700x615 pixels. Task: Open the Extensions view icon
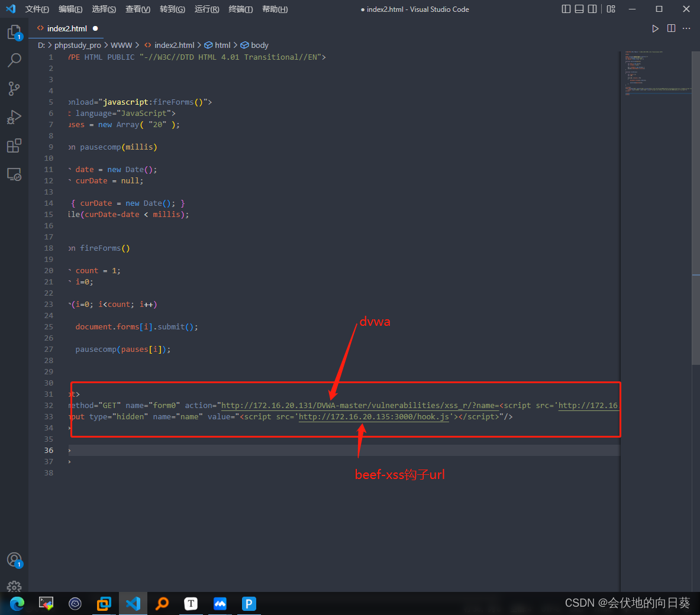[14, 145]
